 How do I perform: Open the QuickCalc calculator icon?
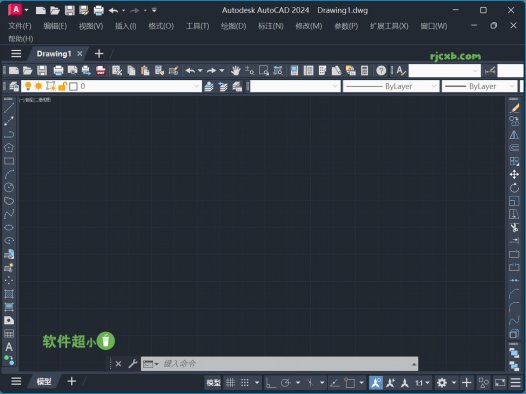click(x=364, y=70)
